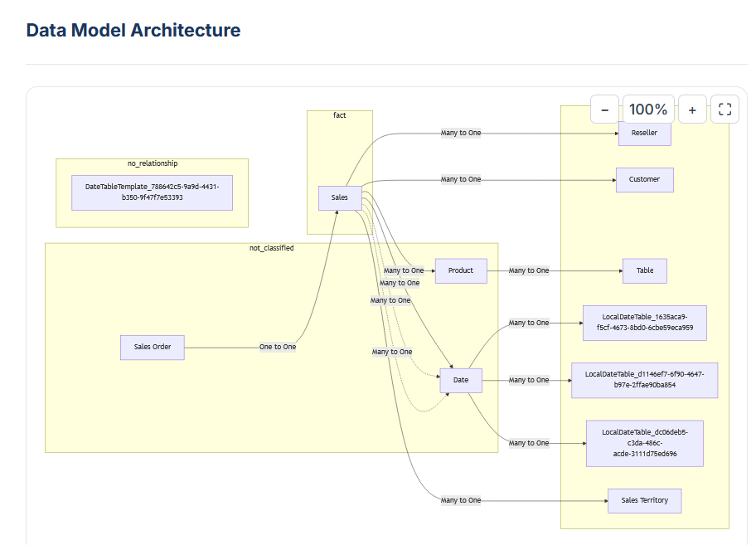
Task: Reset zoom by clicking 100% control
Action: (648, 109)
